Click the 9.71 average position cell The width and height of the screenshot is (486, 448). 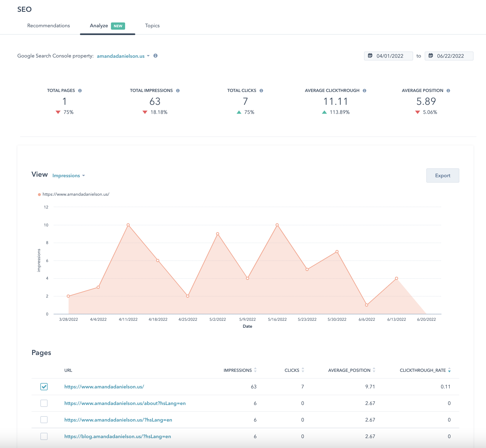[370, 387]
